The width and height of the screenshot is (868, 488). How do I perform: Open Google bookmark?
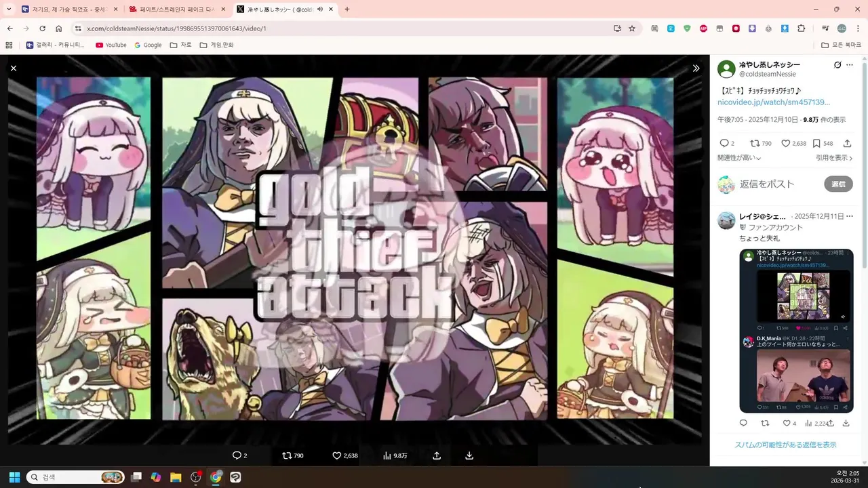pyautogui.click(x=148, y=45)
